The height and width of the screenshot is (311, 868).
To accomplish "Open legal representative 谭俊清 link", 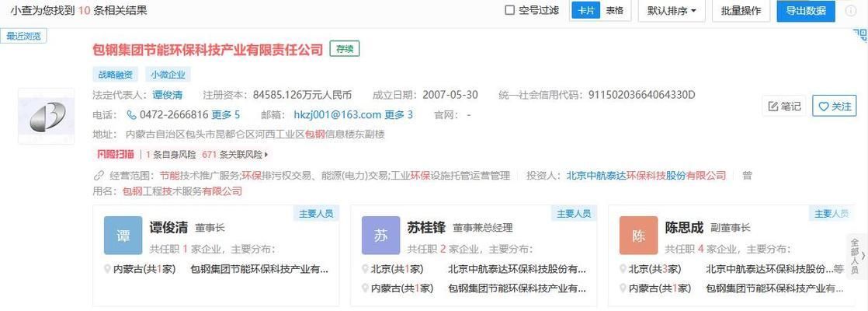I will [168, 95].
